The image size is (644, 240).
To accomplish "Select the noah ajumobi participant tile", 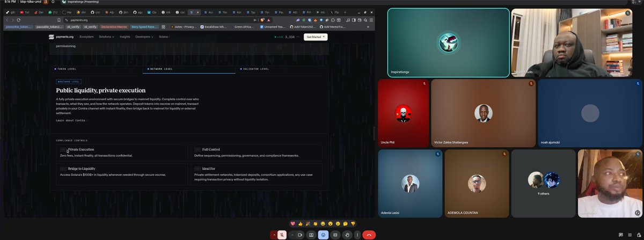I will [590, 113].
